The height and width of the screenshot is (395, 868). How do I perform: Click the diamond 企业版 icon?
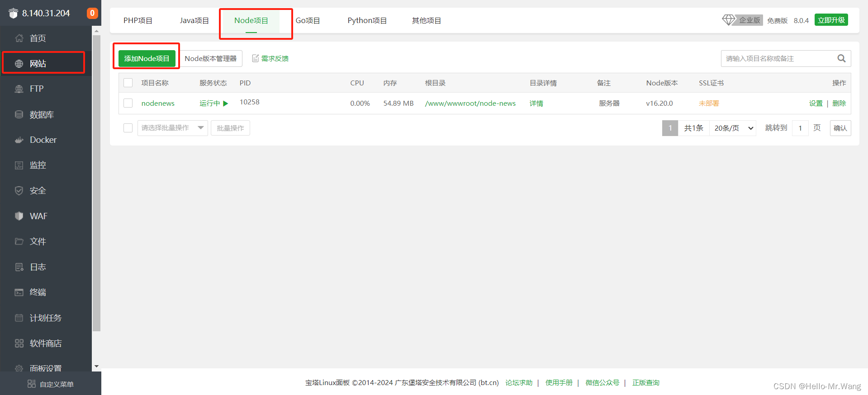[x=728, y=20]
